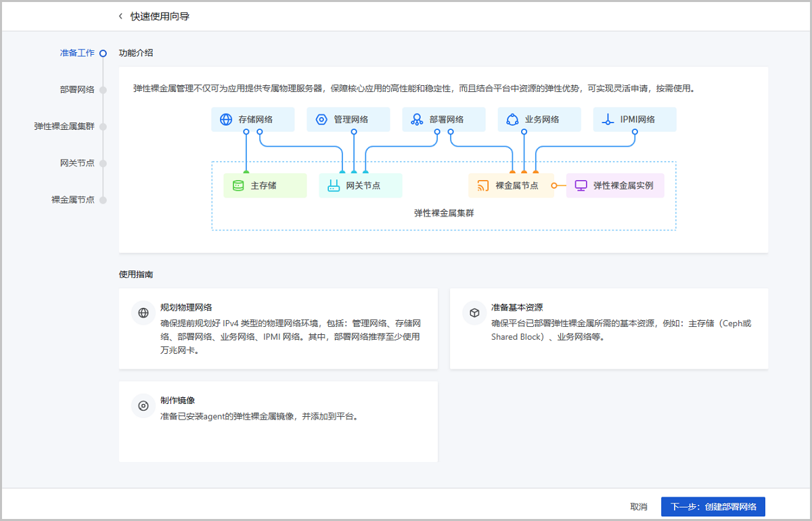
Task: Open the 网关节点 wizard step
Action: click(x=77, y=163)
